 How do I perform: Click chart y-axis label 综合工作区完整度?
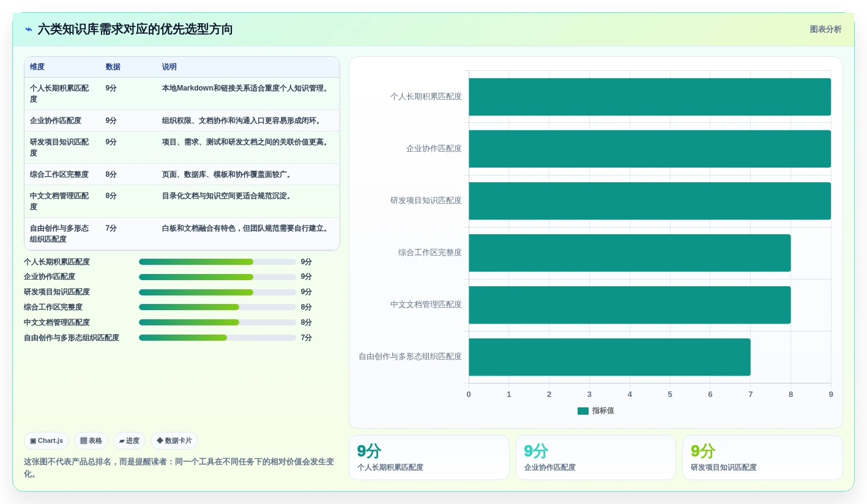[430, 253]
